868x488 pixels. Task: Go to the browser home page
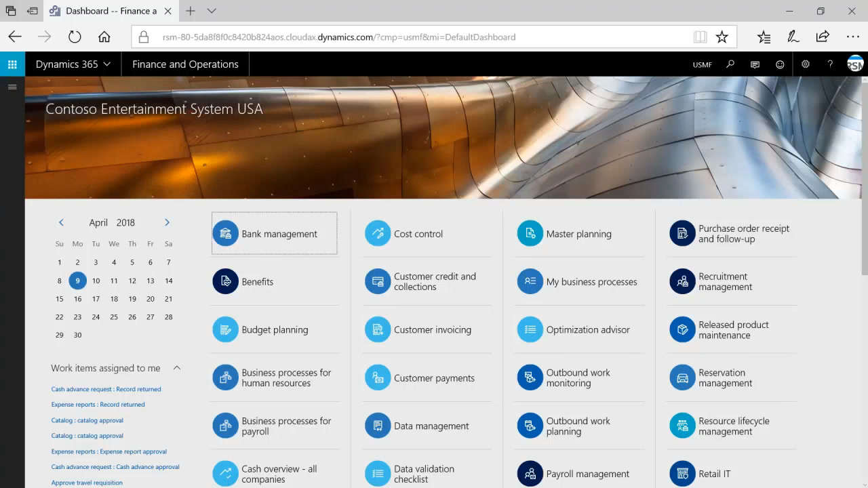(x=104, y=37)
